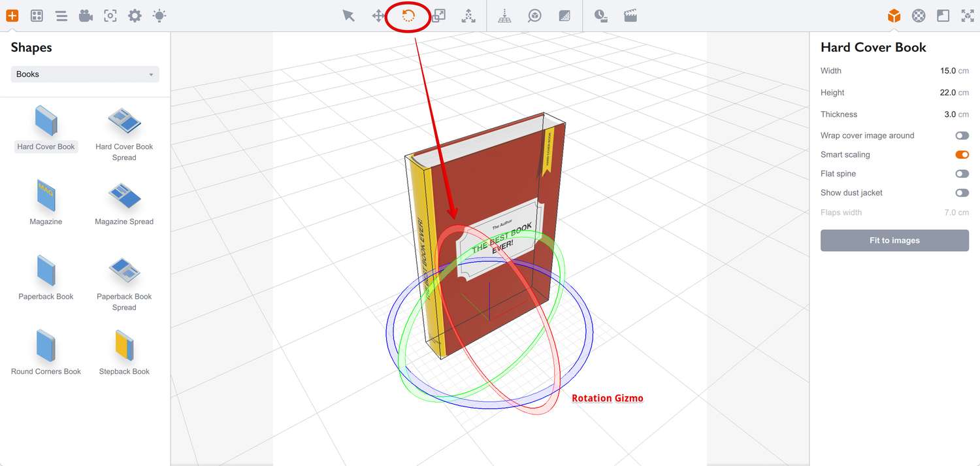Image resolution: width=980 pixels, height=466 pixels.
Task: Click the shaded square toolbar icon
Action: [x=564, y=16]
